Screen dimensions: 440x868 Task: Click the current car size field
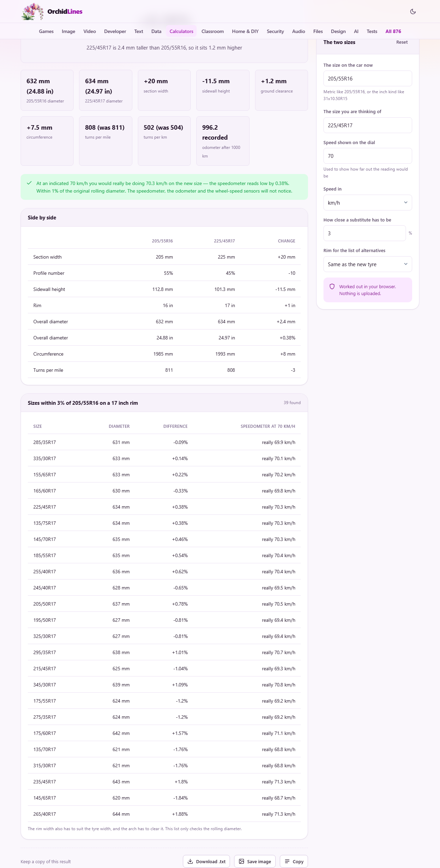[367, 78]
